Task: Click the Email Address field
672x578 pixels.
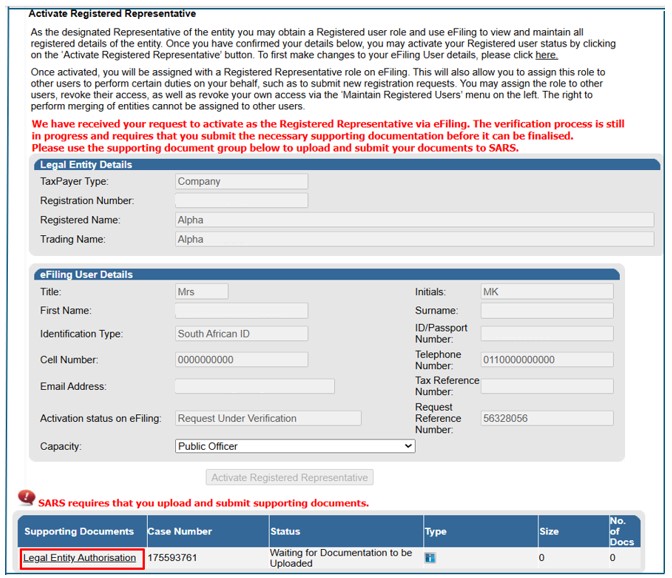Action: (255, 386)
